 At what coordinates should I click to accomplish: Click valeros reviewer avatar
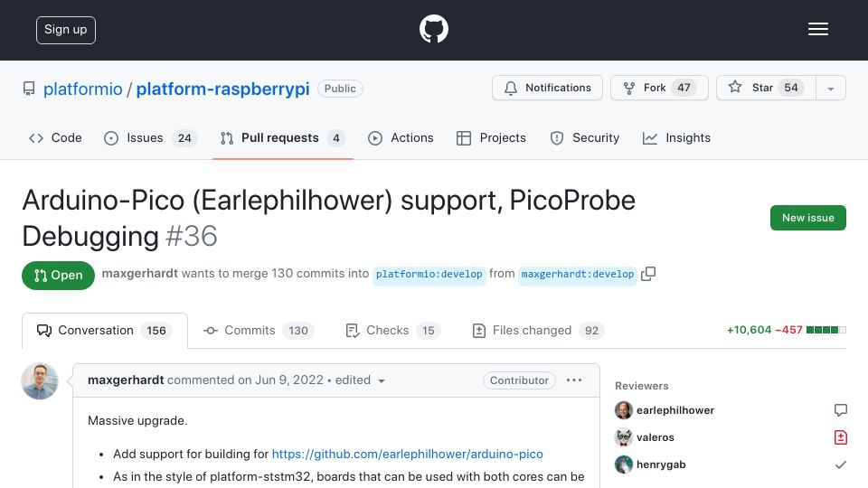624,437
